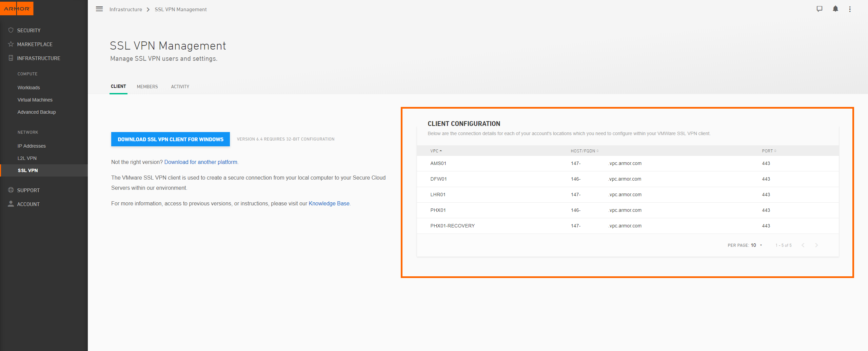Toggle the hamburger menu icon
Screen dimensions: 868x351
pyautogui.click(x=99, y=9)
